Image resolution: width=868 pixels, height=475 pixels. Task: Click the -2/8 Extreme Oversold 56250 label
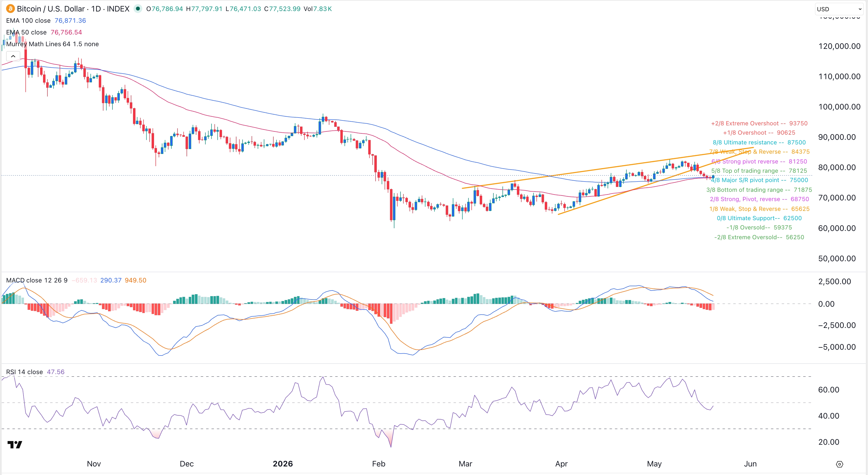pos(759,237)
